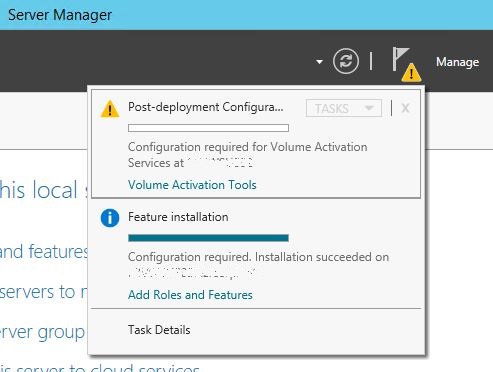Click the yellow warning icon beside Post-deployment Configuration

(x=110, y=109)
